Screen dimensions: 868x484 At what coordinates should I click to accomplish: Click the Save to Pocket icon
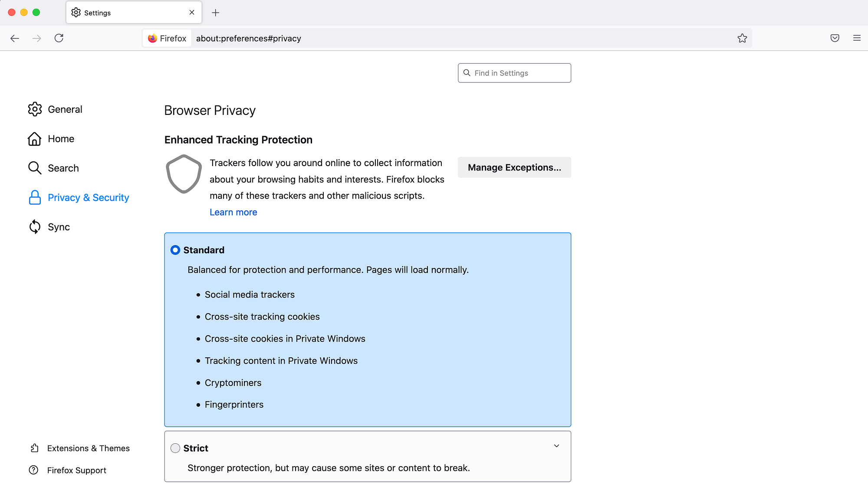click(x=834, y=38)
